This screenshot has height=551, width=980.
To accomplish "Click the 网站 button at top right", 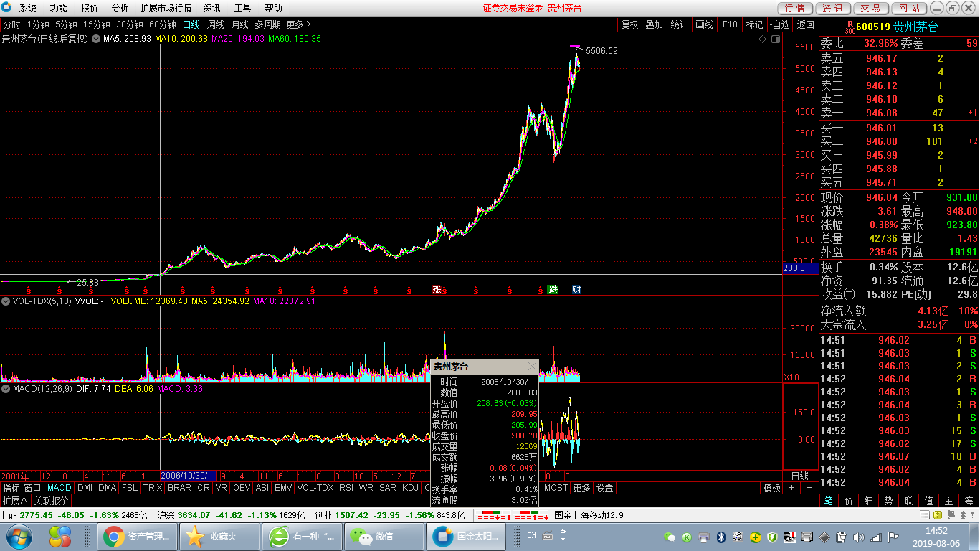I will (909, 8).
